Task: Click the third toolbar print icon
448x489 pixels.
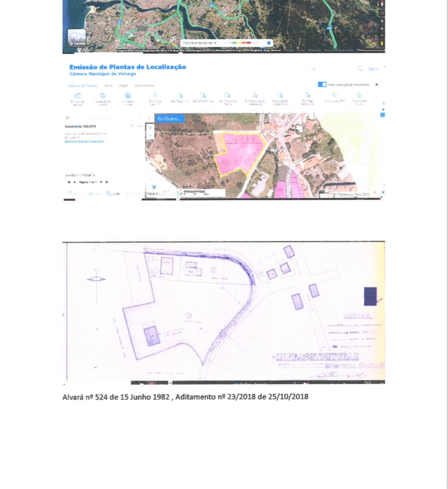Action: pos(128,96)
